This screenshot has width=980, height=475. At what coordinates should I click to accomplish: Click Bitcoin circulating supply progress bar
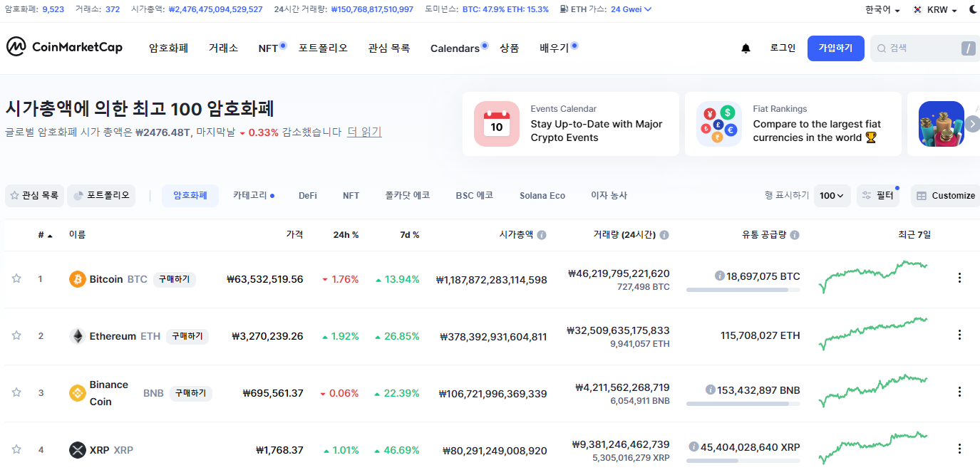point(743,290)
